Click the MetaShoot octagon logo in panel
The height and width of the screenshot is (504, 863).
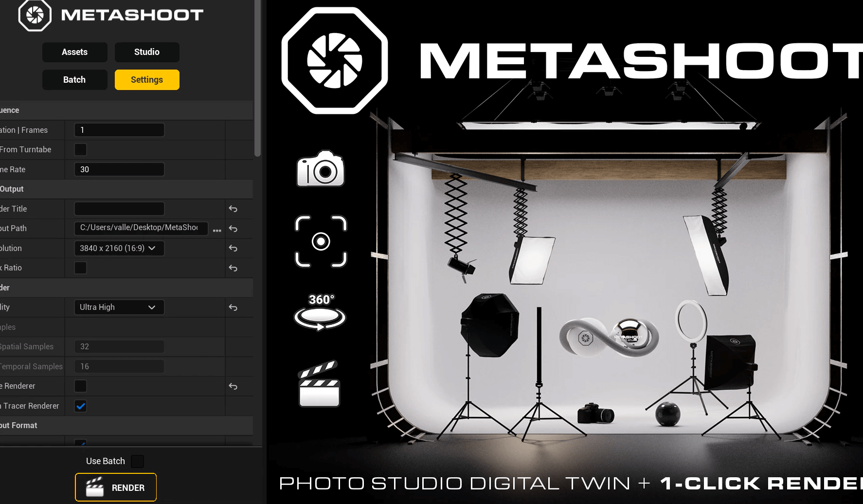point(35,16)
